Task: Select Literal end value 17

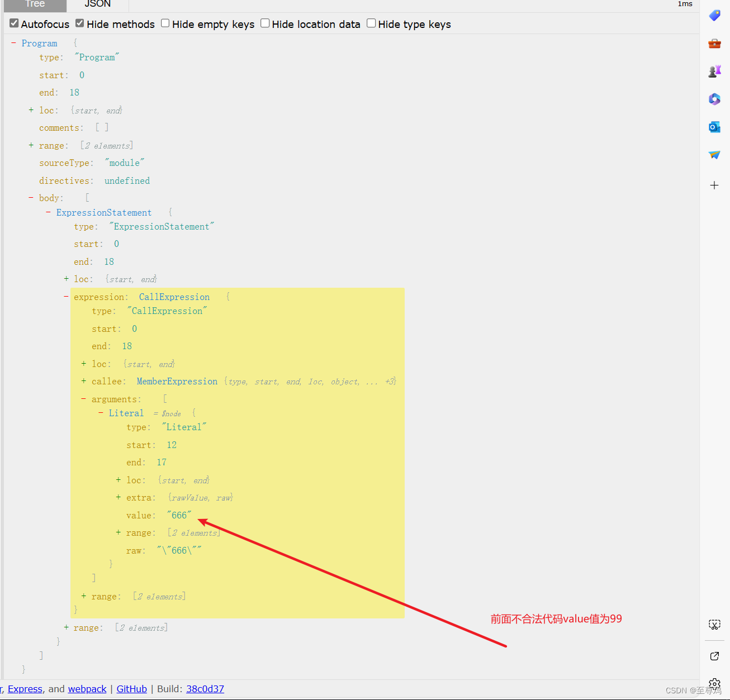Action: [162, 462]
